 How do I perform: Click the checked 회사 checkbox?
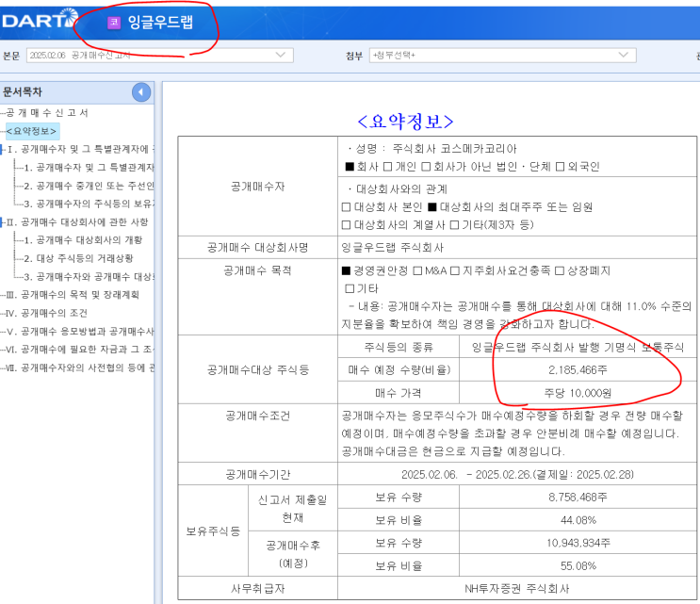[x=350, y=167]
